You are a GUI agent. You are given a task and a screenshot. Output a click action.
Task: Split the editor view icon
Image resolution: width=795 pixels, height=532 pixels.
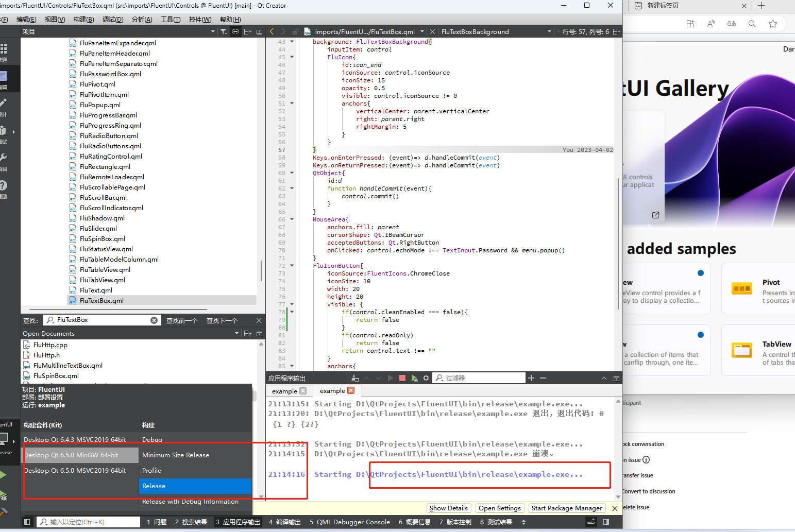(x=616, y=31)
